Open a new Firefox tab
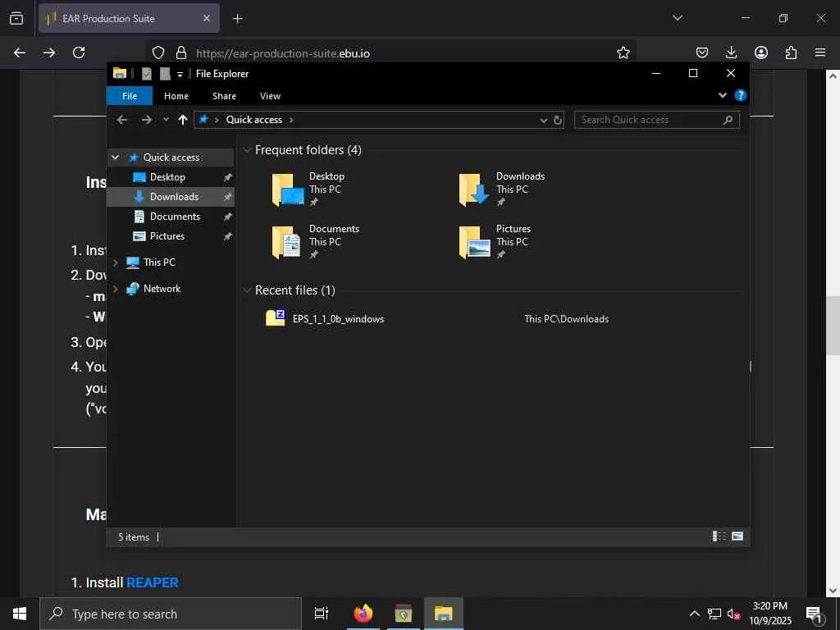Viewport: 840px width, 630px height. 237,18
